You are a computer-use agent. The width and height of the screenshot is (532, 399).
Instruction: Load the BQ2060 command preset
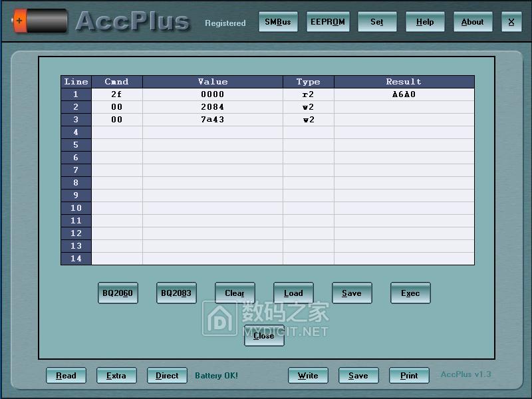point(118,293)
